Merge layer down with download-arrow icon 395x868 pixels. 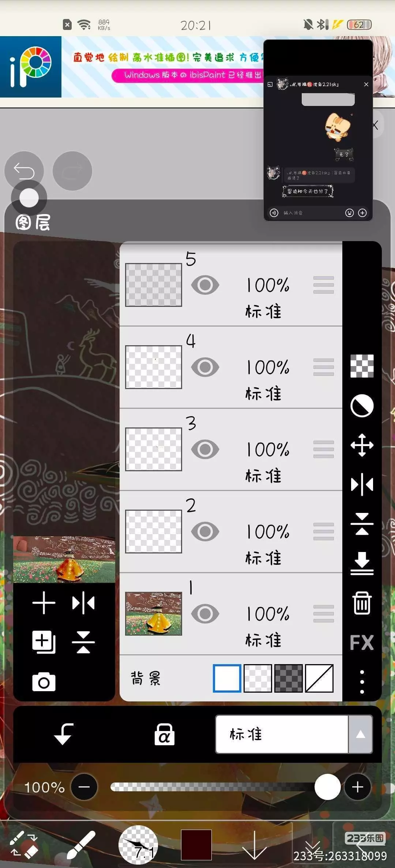point(362,563)
